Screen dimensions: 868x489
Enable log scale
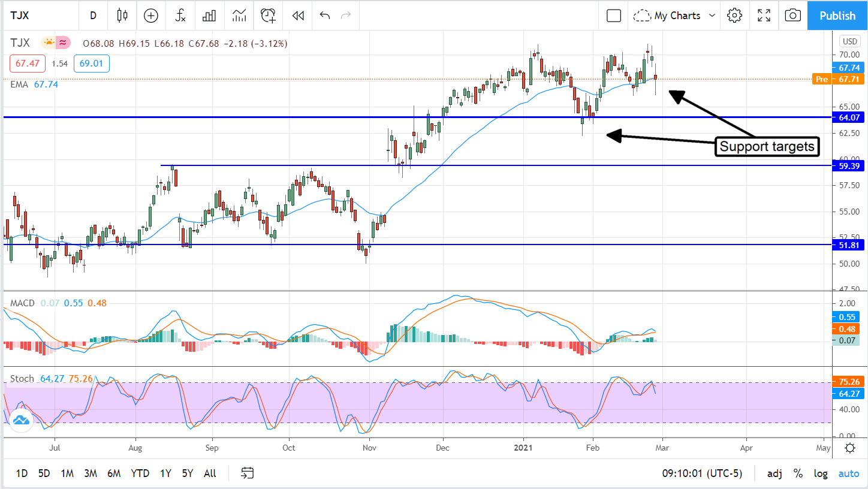tap(821, 473)
